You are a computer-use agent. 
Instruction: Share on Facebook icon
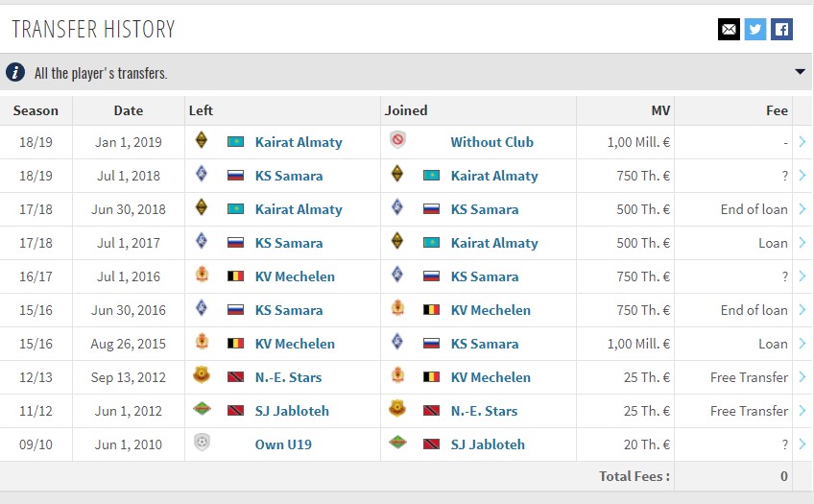781,29
